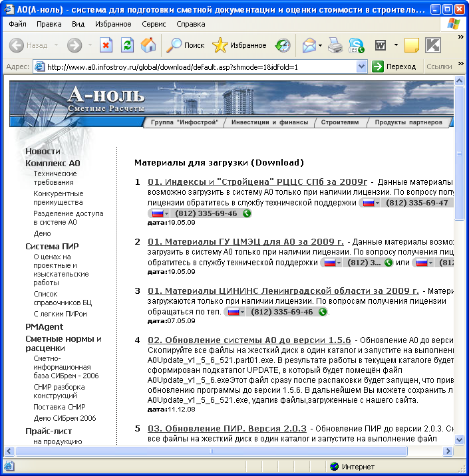Open the Search (Поиск) pane
The image size is (469, 476).
point(186,45)
